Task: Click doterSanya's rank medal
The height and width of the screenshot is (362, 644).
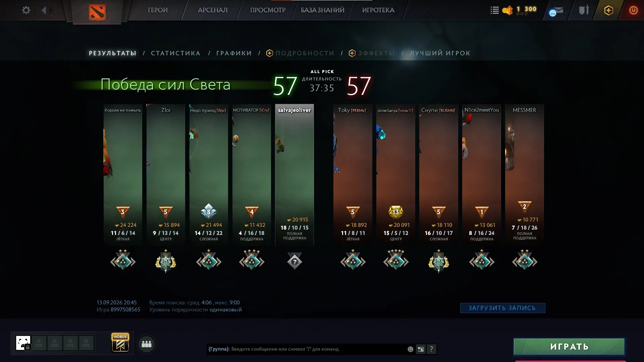Action: click(396, 260)
